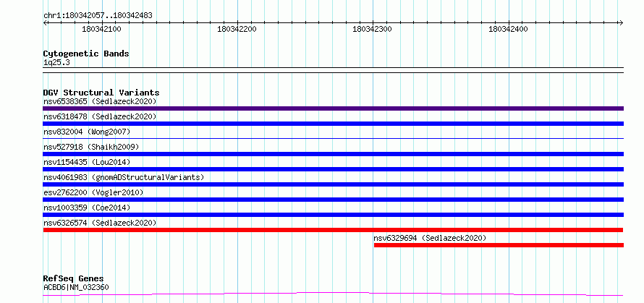Open variant nsv6329694 (Sedlazeck2020) label

[x=430, y=238]
